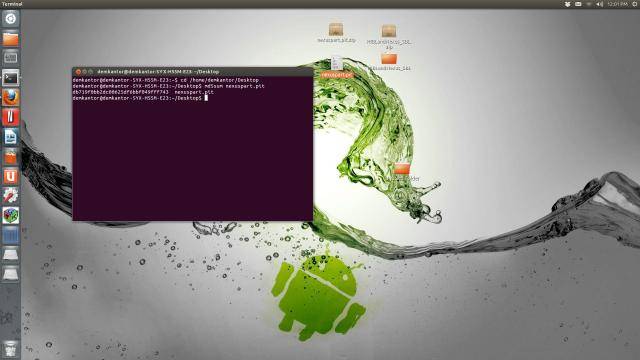Click the Terminal window title bar
Viewport: 640px width, 360px height.
tap(193, 71)
